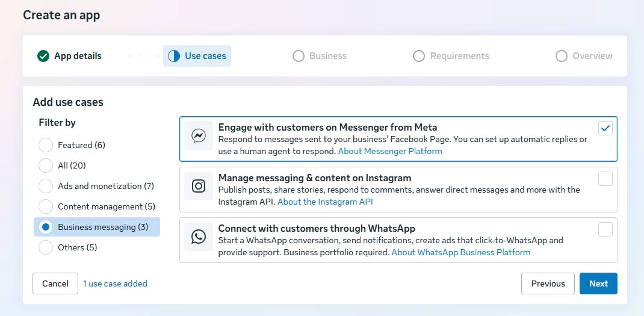Click the blue Next button
This screenshot has width=644, height=316.
tap(598, 283)
